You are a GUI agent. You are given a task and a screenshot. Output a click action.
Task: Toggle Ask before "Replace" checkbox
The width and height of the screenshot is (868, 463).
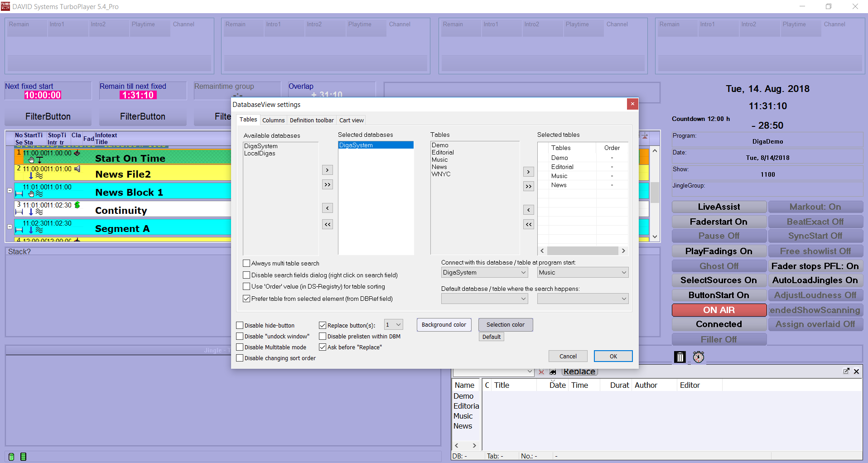tap(323, 347)
